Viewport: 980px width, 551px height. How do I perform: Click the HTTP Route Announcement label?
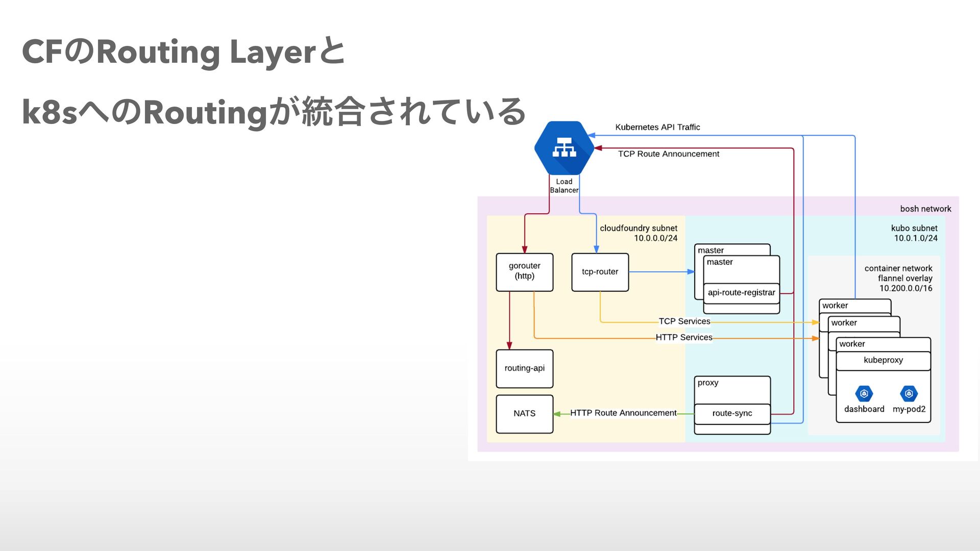pyautogui.click(x=623, y=413)
